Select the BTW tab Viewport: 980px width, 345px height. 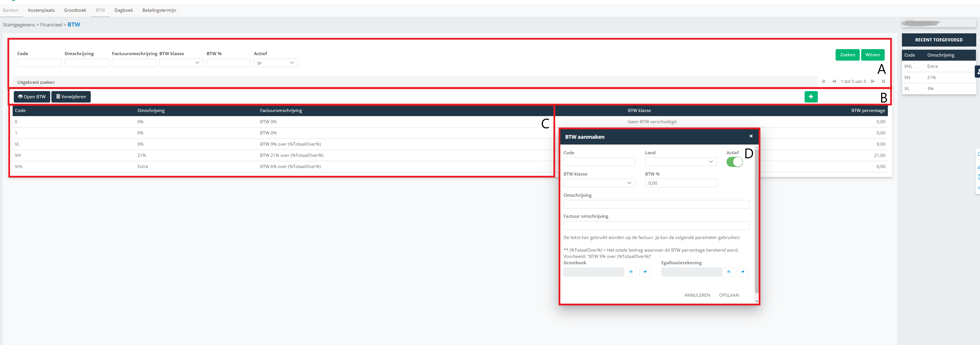click(x=100, y=10)
